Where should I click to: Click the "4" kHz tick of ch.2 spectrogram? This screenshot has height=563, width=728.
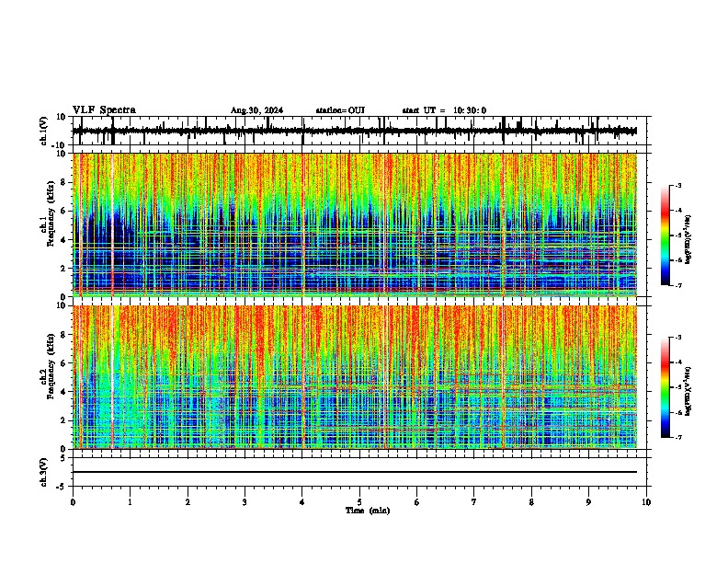pos(64,392)
